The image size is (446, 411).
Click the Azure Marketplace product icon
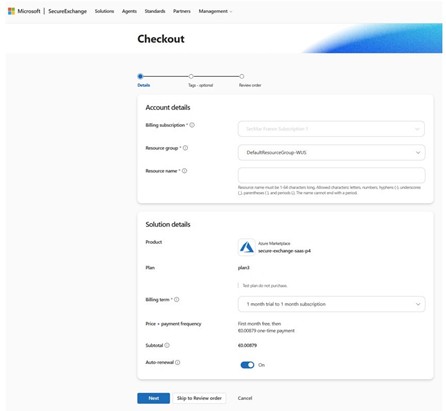coord(247,247)
